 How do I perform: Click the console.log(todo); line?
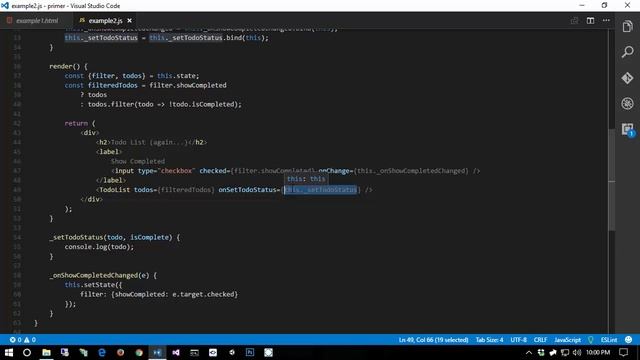click(99, 247)
